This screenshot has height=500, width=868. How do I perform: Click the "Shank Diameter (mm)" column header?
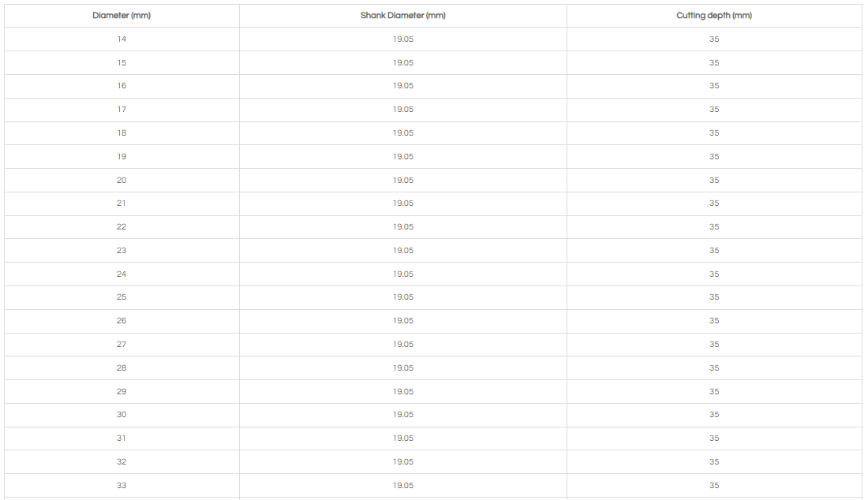(402, 16)
